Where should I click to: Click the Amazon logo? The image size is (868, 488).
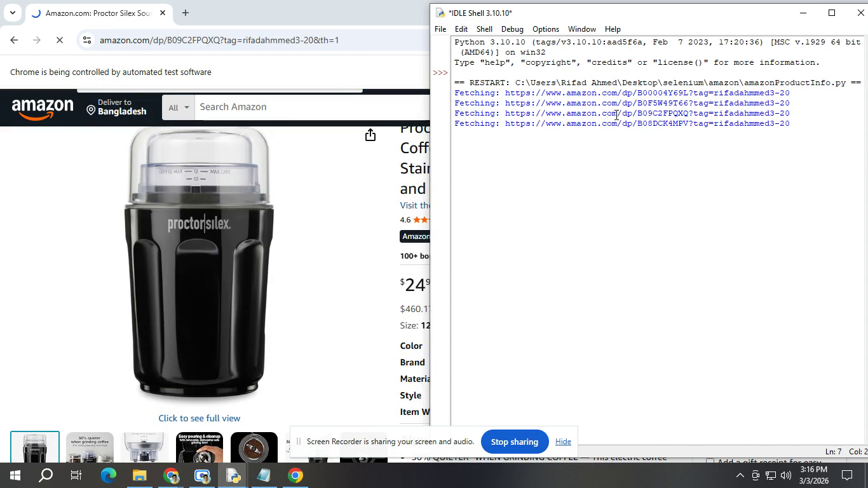(x=43, y=107)
